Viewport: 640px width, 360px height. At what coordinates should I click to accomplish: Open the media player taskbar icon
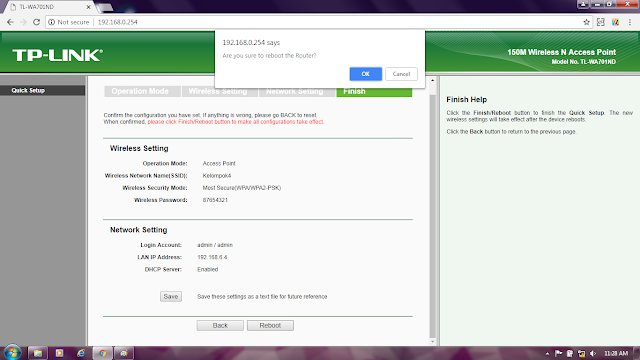tap(60, 353)
